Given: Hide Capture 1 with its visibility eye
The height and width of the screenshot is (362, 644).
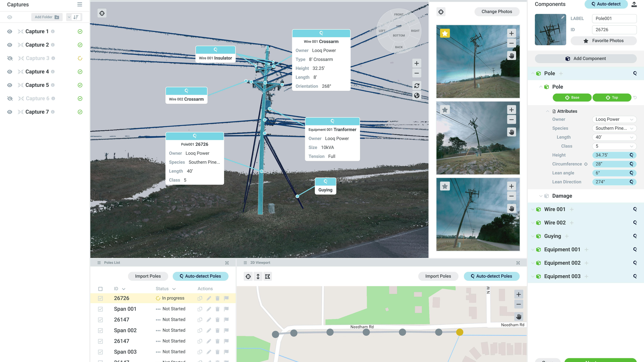Looking at the screenshot, I should [10, 31].
